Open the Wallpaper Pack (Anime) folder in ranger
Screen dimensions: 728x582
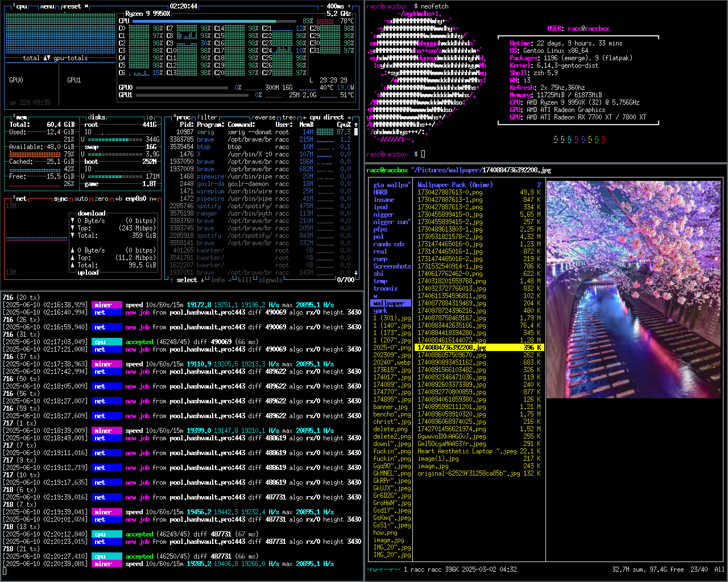(x=455, y=185)
